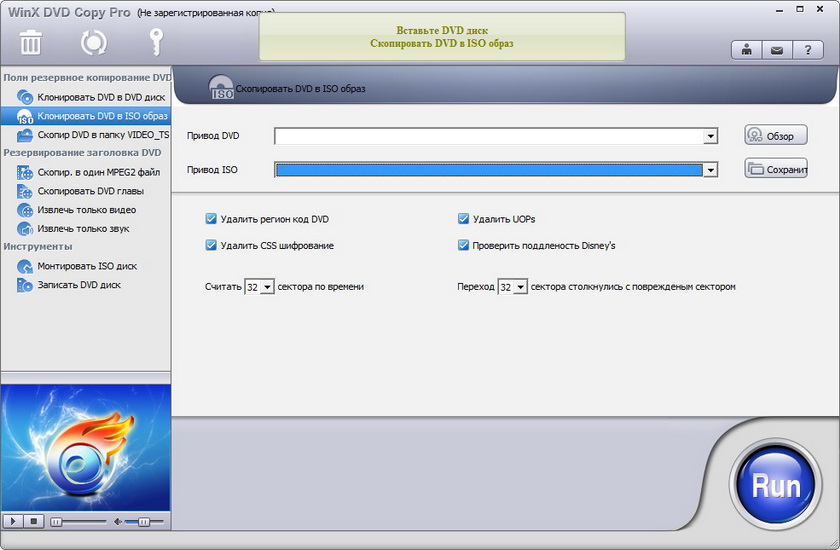
Task: Select Клонировать DVD в DVD диск
Action: 101,97
